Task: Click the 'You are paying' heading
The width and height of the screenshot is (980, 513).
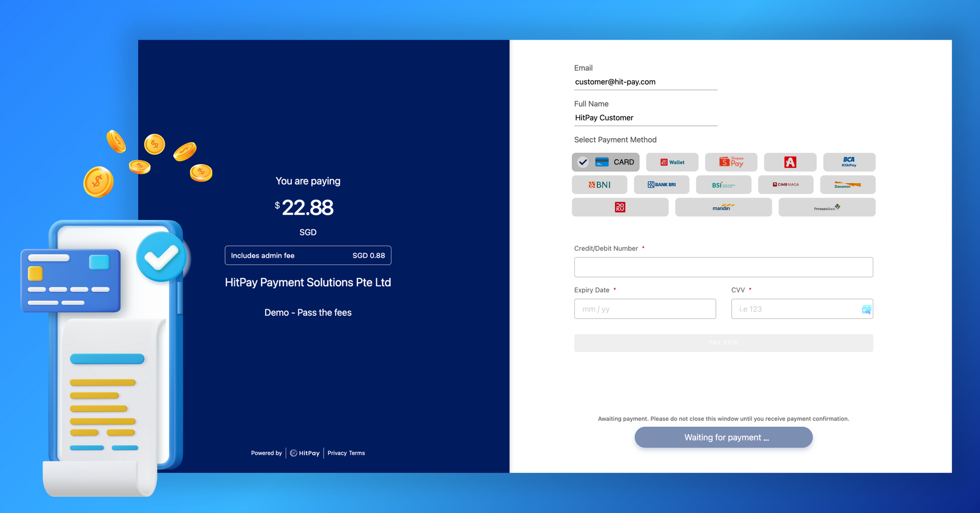Action: pos(308,181)
